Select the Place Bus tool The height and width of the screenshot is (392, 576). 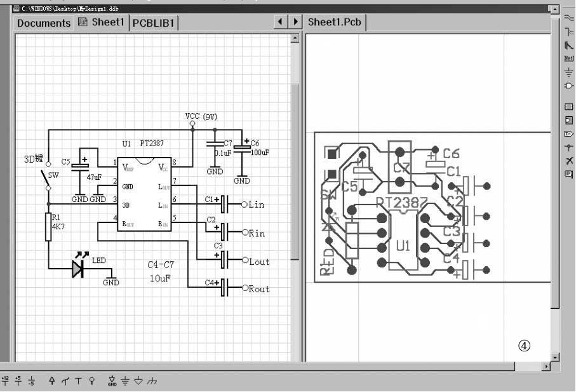click(569, 31)
